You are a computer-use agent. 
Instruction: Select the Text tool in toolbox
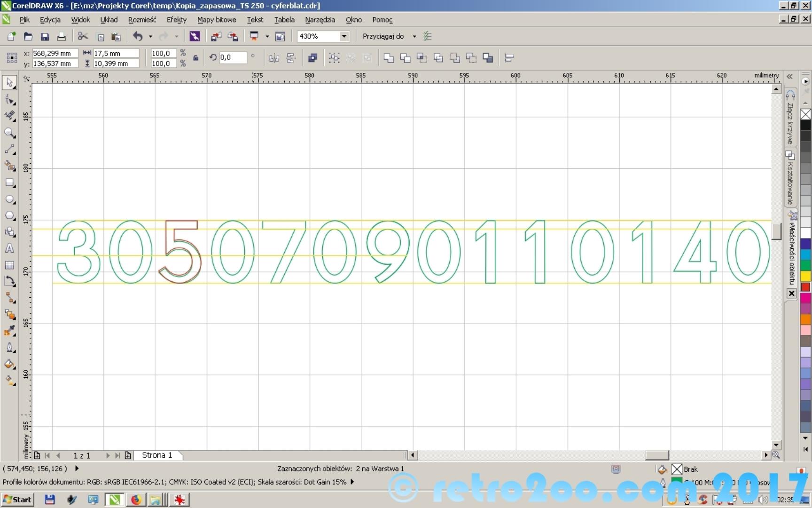point(9,249)
